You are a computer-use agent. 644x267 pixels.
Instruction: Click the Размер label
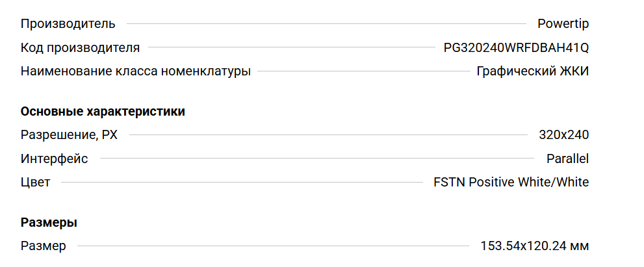tap(43, 246)
